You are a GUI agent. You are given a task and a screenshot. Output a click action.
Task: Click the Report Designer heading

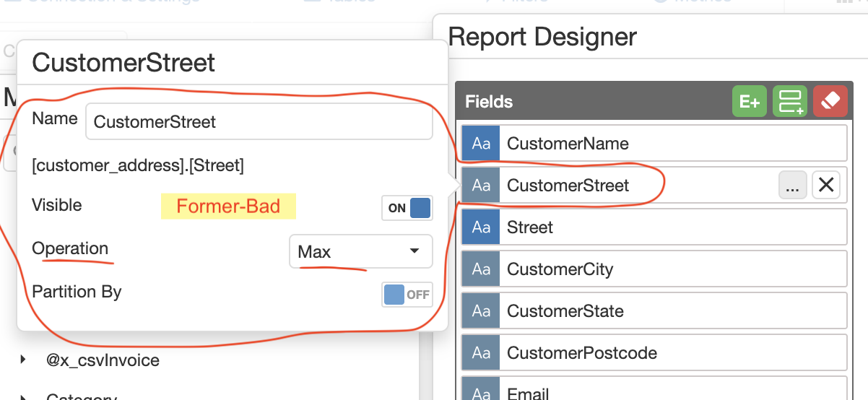pyautogui.click(x=542, y=37)
